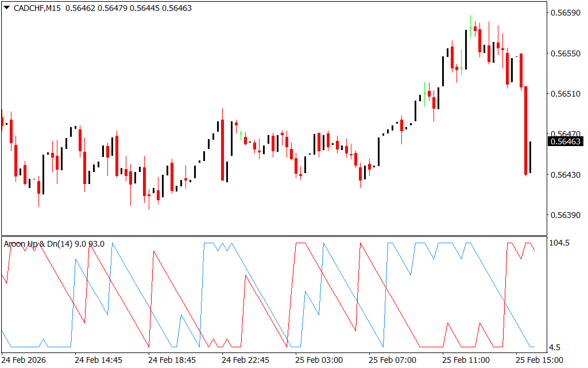Click the 0.56550 level on the price axis

click(x=565, y=53)
